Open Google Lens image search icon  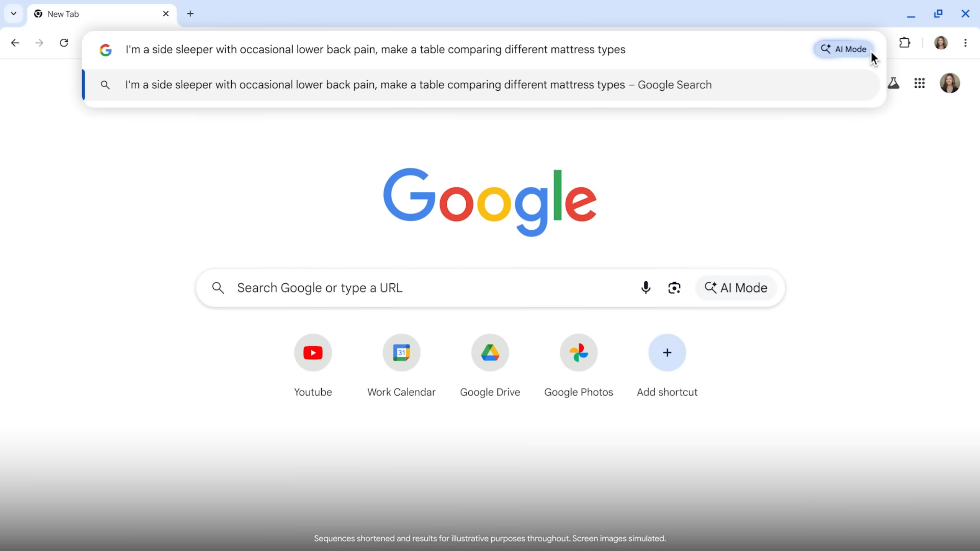[674, 288]
